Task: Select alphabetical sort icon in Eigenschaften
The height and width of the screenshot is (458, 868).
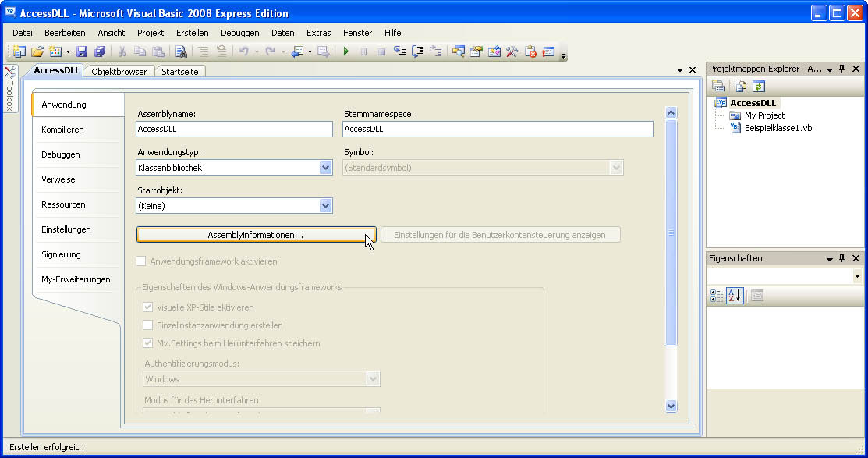Action: coord(735,296)
